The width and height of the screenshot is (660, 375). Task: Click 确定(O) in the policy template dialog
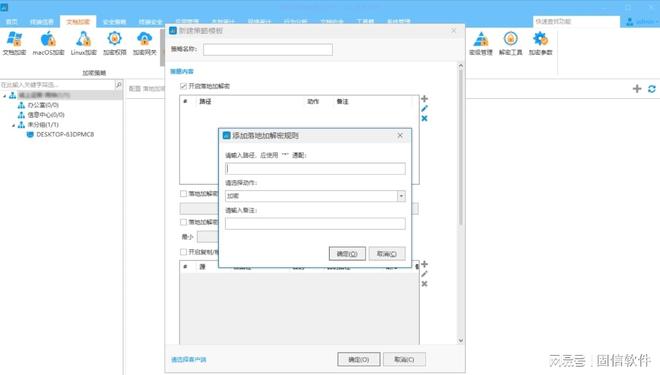[359, 359]
